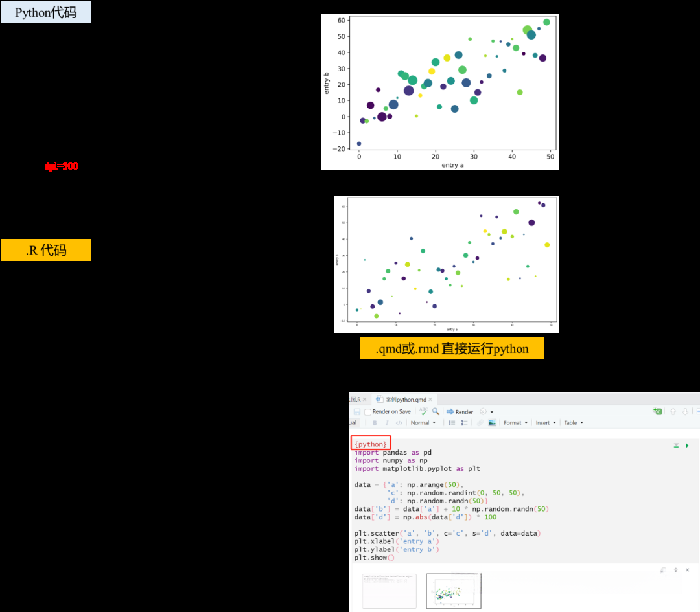Open the Table menu
Image resolution: width=700 pixels, height=612 pixels.
[574, 423]
